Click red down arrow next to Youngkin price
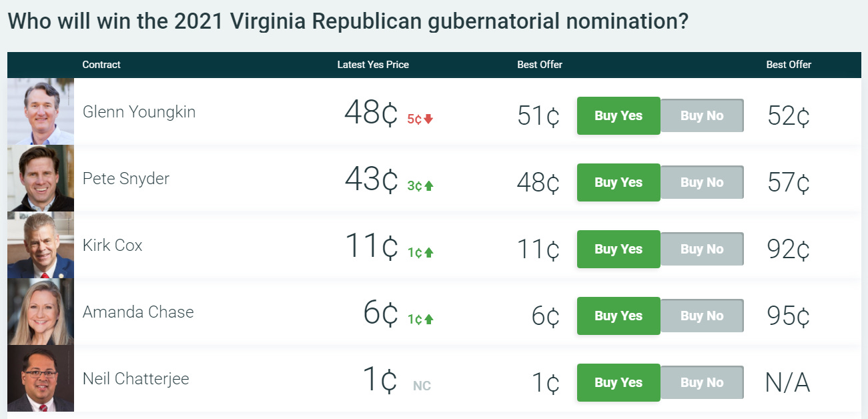The image size is (868, 419). pos(428,119)
